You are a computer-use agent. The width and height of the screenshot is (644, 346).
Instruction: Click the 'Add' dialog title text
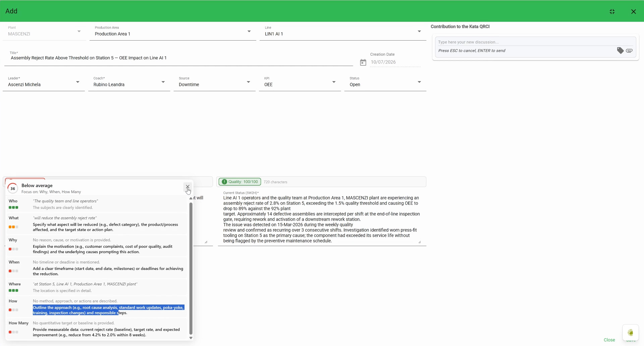[x=11, y=11]
